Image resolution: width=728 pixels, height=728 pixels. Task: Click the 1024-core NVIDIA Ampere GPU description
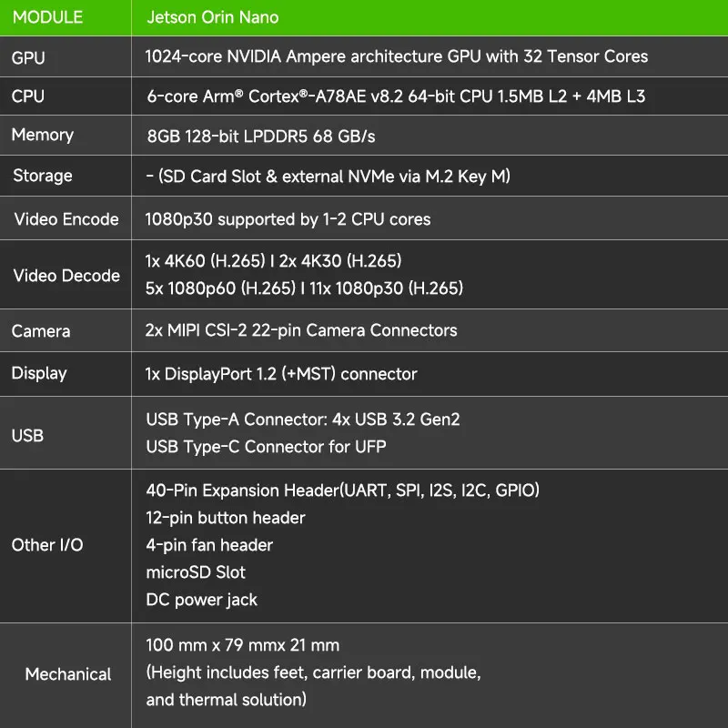tap(397, 56)
